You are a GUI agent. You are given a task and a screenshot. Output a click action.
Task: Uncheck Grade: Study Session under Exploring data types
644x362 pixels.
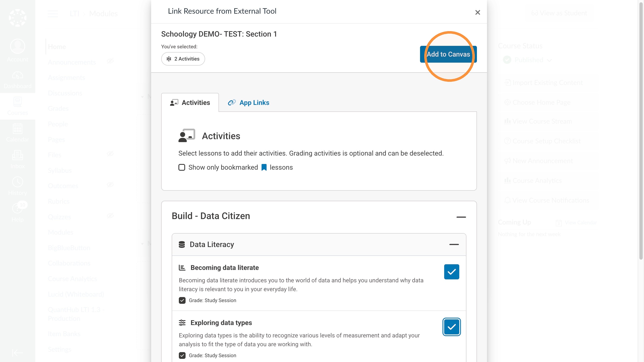pyautogui.click(x=182, y=355)
